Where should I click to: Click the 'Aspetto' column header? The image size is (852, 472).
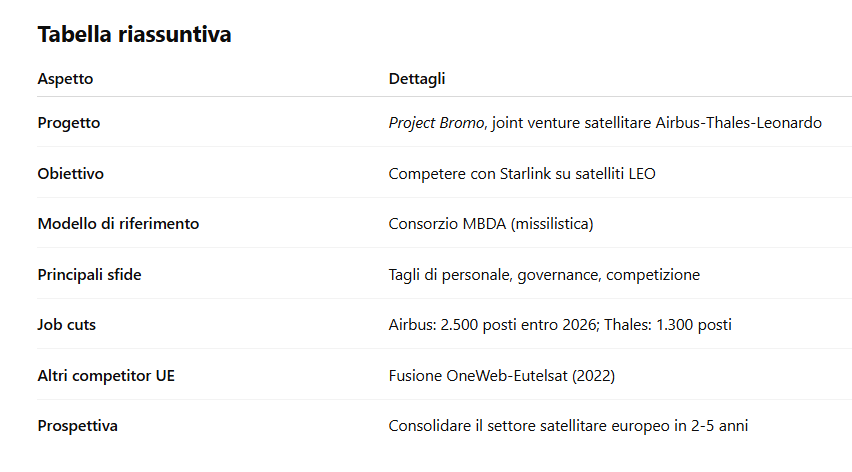click(65, 79)
